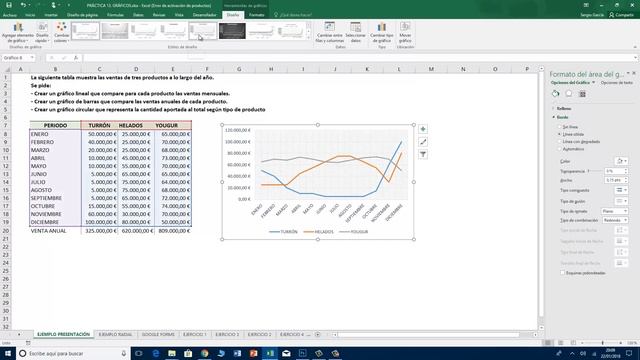Open PowerPoint from taskbar
This screenshot has height=360, width=640.
point(253,353)
